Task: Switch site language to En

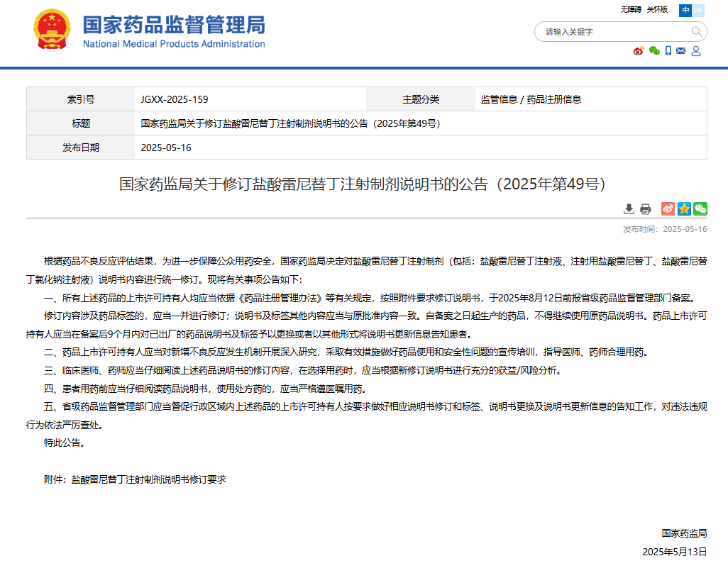Action: point(699,10)
